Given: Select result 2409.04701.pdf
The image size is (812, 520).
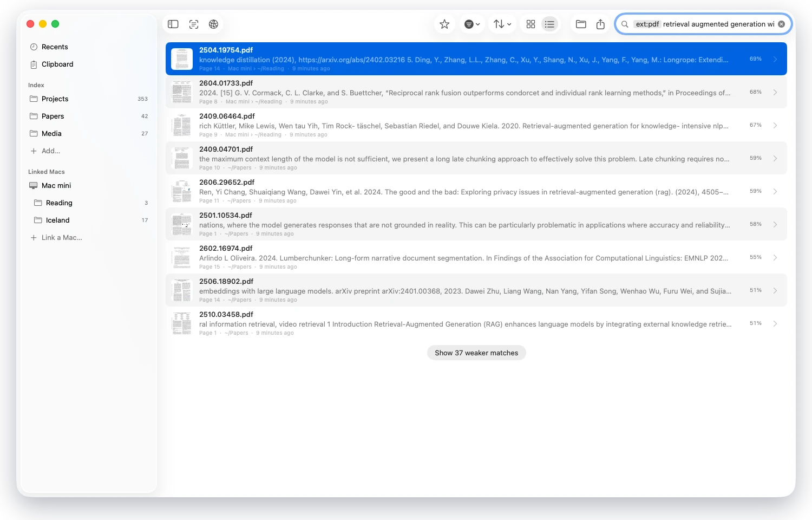Looking at the screenshot, I should click(x=476, y=158).
